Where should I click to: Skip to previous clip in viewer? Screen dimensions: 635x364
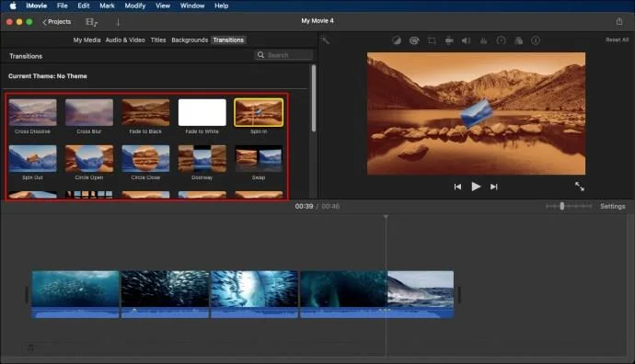457,187
